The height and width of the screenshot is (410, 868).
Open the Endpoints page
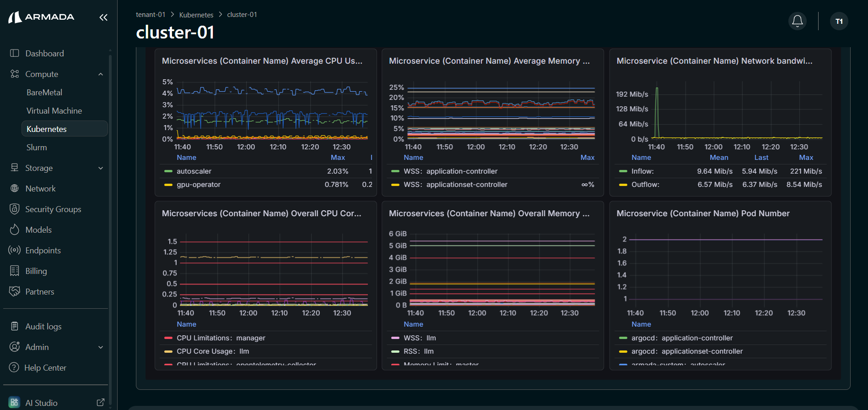pyautogui.click(x=43, y=250)
